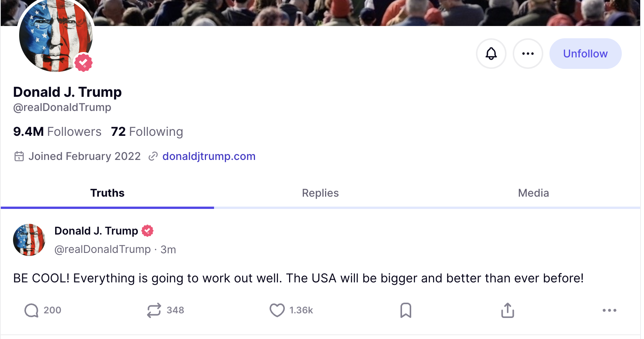Click the notification bell icon

point(491,54)
